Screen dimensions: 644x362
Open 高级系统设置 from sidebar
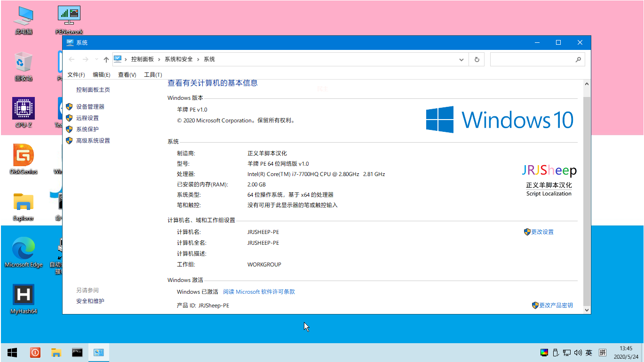pos(93,141)
